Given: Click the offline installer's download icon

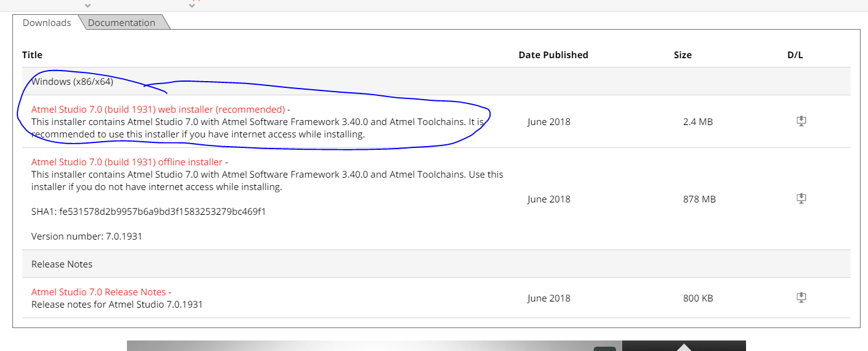Looking at the screenshot, I should coord(801,199).
